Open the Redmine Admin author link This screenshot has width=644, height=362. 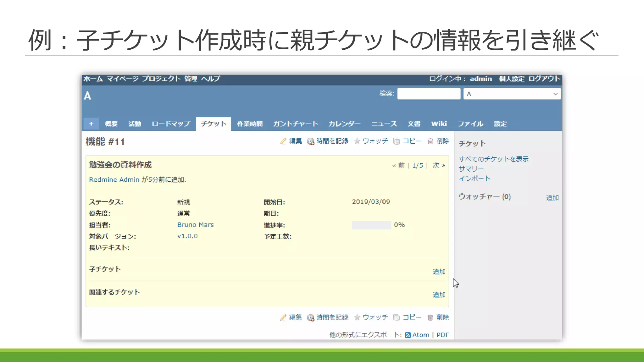point(114,180)
